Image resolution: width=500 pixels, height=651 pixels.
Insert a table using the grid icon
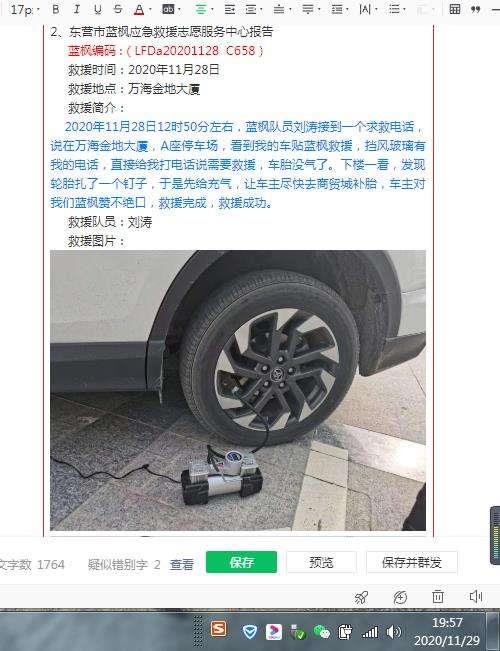click(x=455, y=9)
